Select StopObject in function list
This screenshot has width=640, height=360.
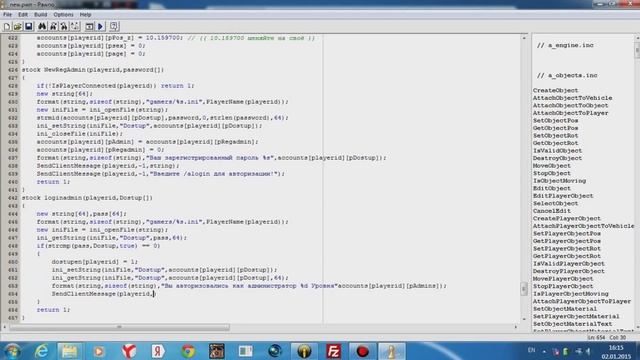[x=551, y=173]
